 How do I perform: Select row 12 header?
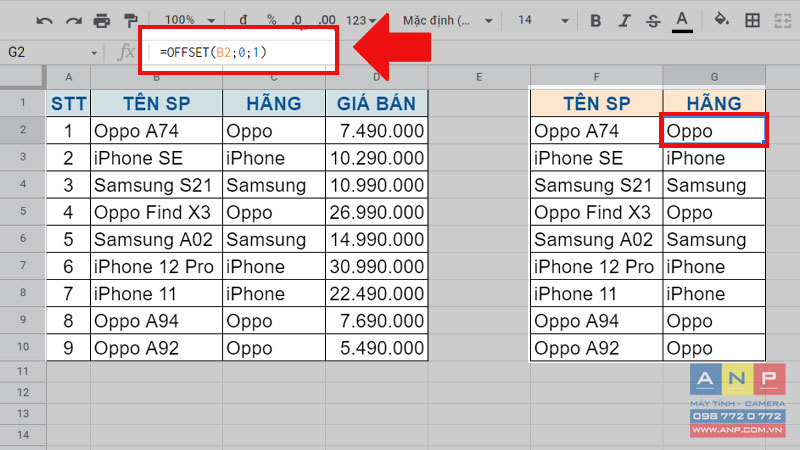coord(23,392)
